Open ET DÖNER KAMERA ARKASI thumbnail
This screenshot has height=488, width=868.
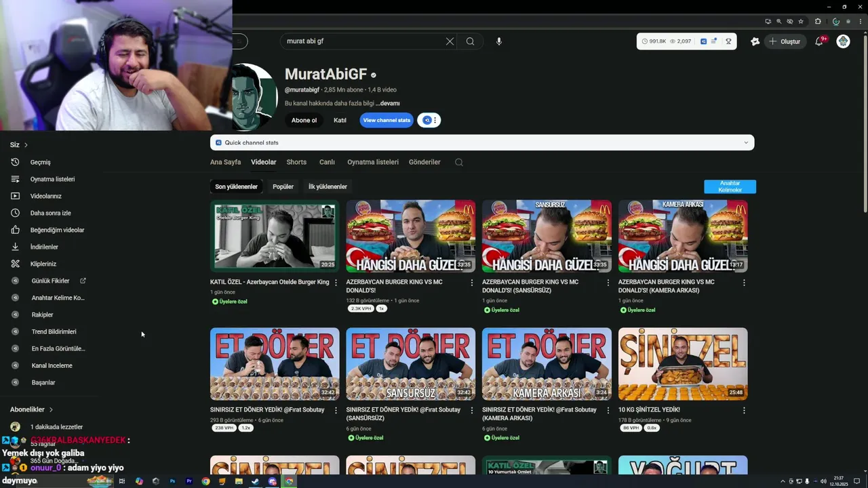pos(547,364)
